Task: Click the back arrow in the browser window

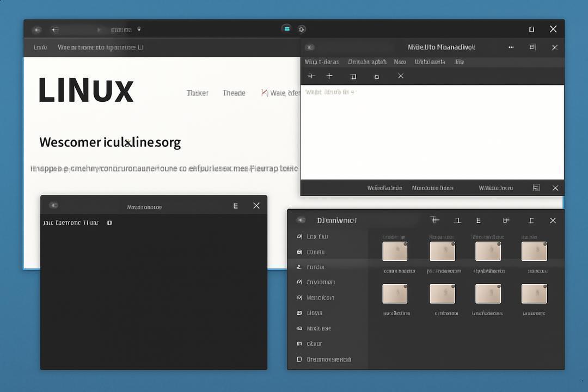Action: (55, 29)
